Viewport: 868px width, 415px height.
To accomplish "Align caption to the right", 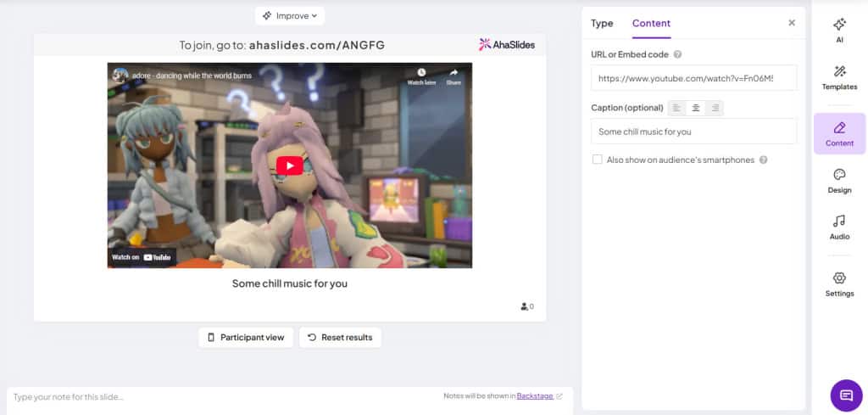I will point(715,108).
